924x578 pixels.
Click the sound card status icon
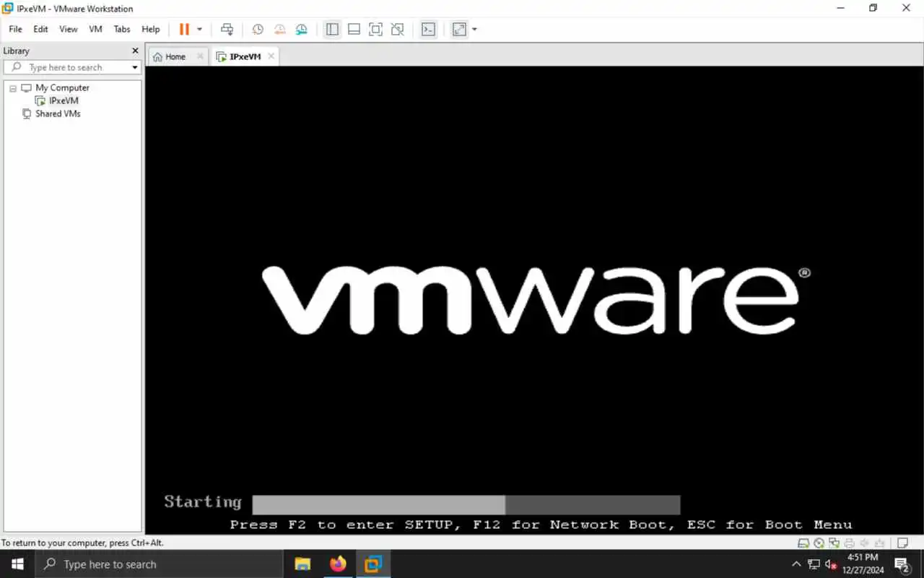(x=864, y=543)
